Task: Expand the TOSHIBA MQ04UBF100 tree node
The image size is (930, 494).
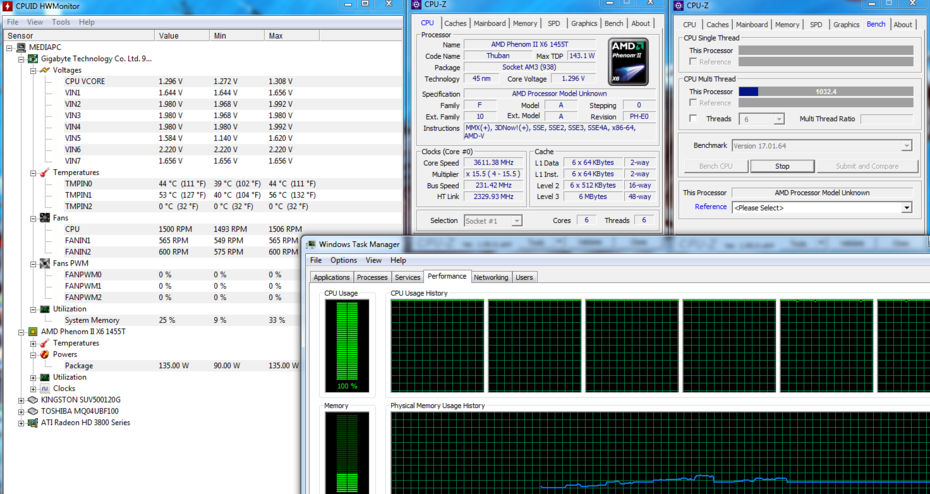Action: pos(21,411)
